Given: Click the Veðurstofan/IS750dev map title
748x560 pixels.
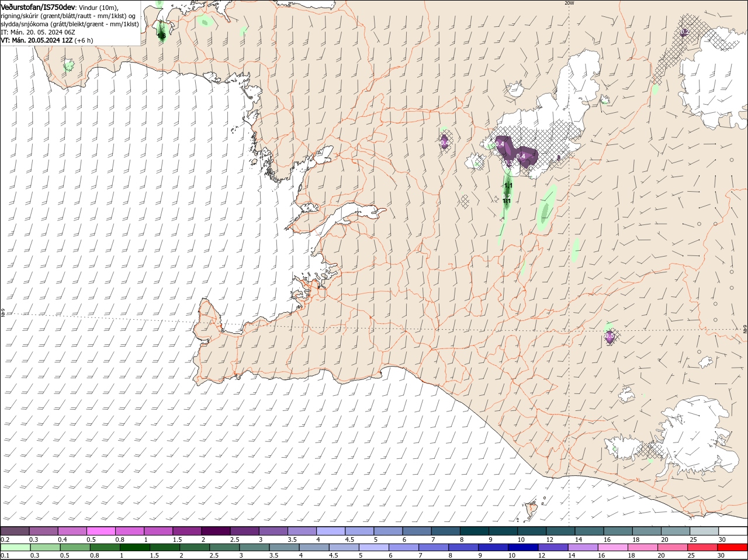Looking at the screenshot, I should click(x=38, y=6).
